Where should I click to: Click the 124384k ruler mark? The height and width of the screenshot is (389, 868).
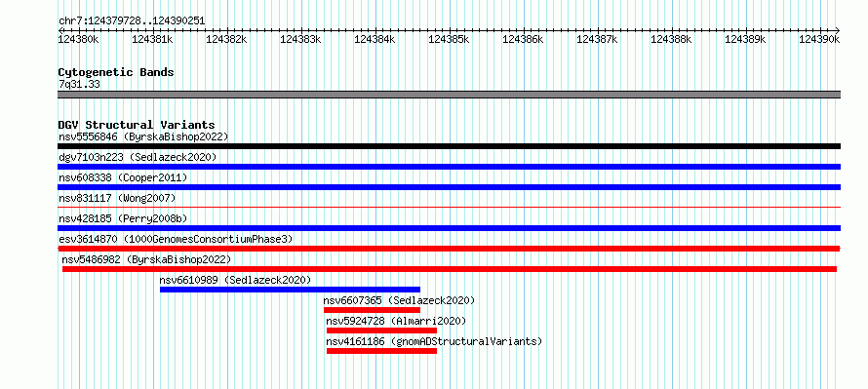[x=375, y=39]
